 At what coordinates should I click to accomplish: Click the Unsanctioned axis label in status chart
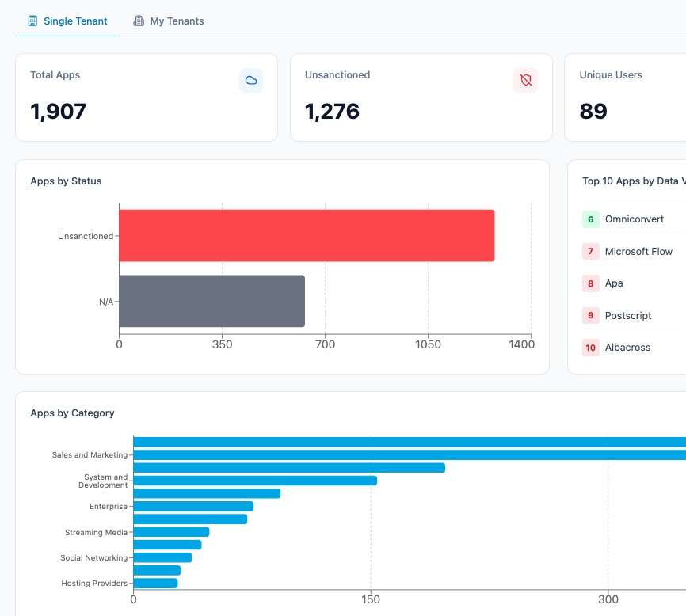click(x=86, y=236)
